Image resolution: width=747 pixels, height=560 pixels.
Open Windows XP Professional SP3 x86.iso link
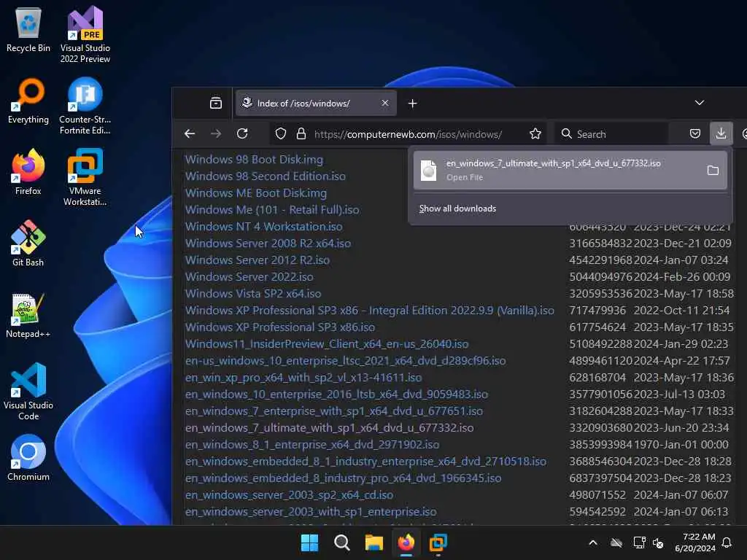(x=279, y=327)
